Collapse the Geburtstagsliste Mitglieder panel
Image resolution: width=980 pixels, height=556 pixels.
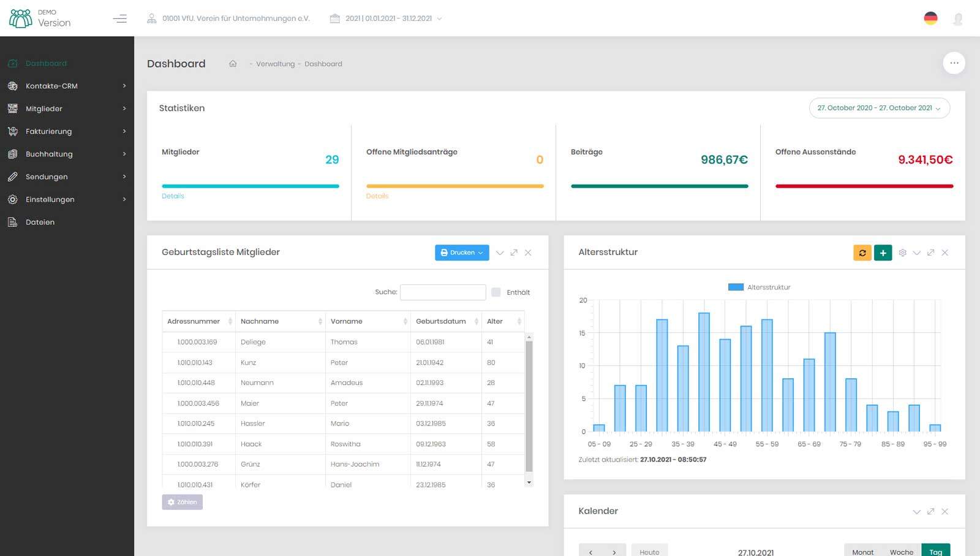500,253
